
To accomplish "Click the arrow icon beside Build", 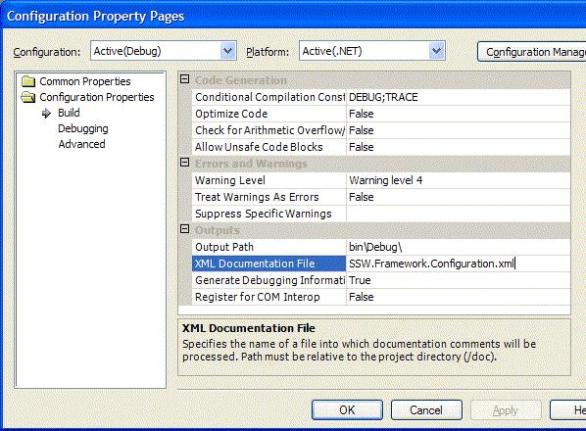I will tap(46, 113).
